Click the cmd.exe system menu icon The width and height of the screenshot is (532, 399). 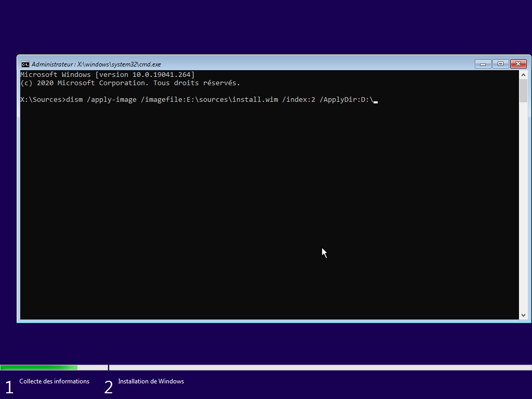coord(25,64)
